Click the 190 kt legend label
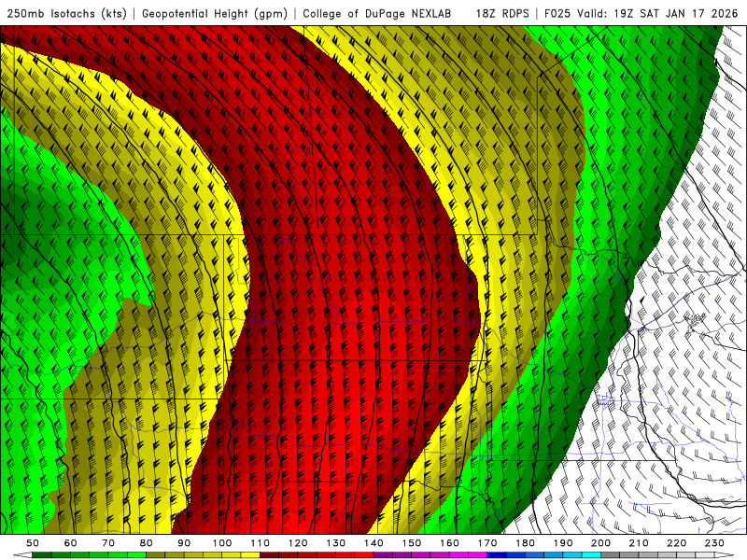This screenshot has height=560, width=747. coord(563,543)
